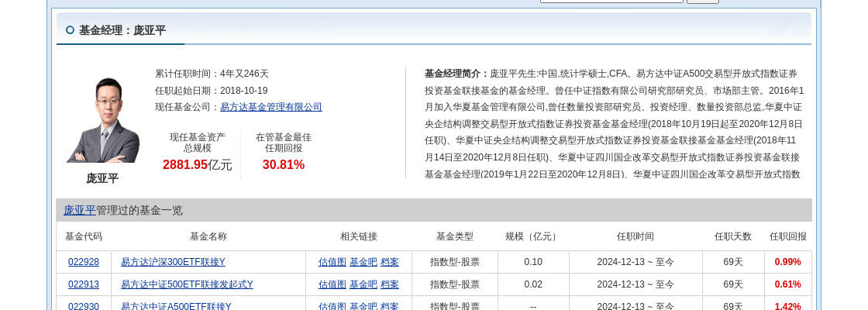Click the 现任基金资产总规模 label
The image size is (868, 310).
point(198,143)
